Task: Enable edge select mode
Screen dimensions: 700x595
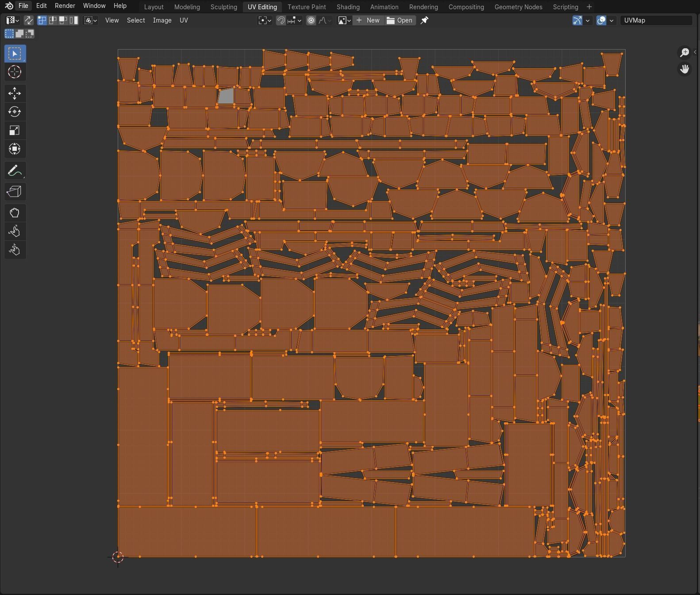Action: click(x=53, y=20)
